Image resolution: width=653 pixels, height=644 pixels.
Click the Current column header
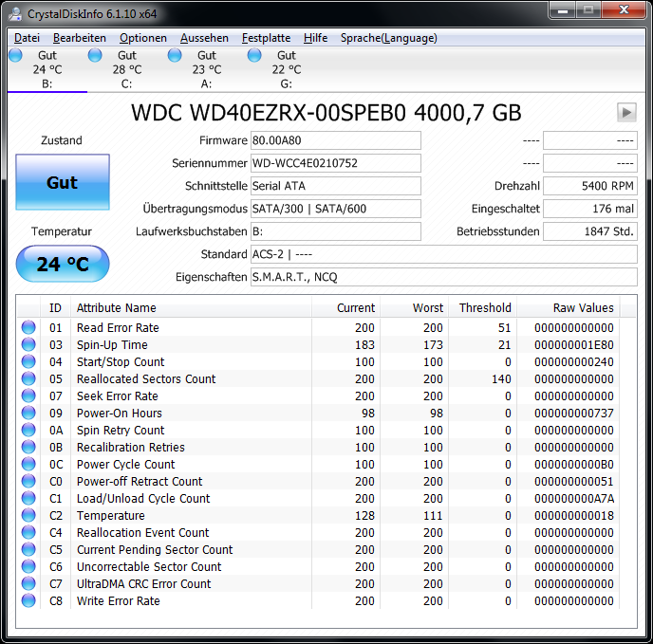[345, 308]
